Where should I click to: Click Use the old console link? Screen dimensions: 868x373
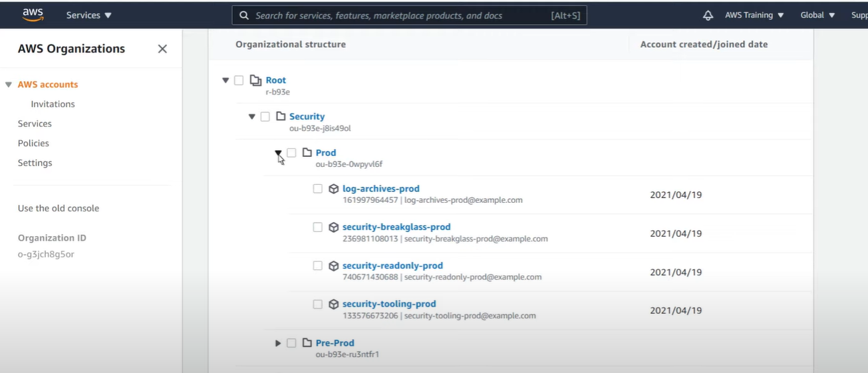click(x=59, y=209)
